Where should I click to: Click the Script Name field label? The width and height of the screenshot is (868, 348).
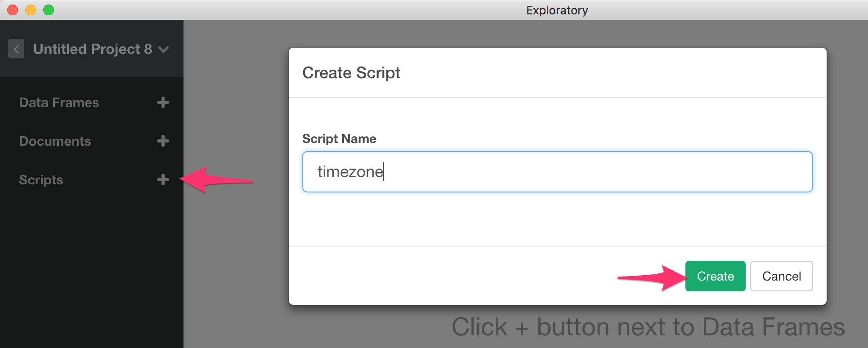[x=339, y=138]
